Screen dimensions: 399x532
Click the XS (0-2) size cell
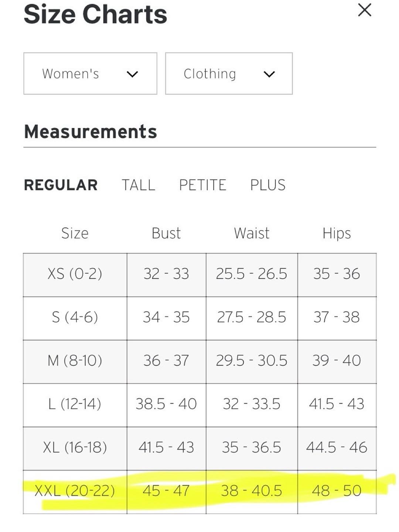click(75, 275)
